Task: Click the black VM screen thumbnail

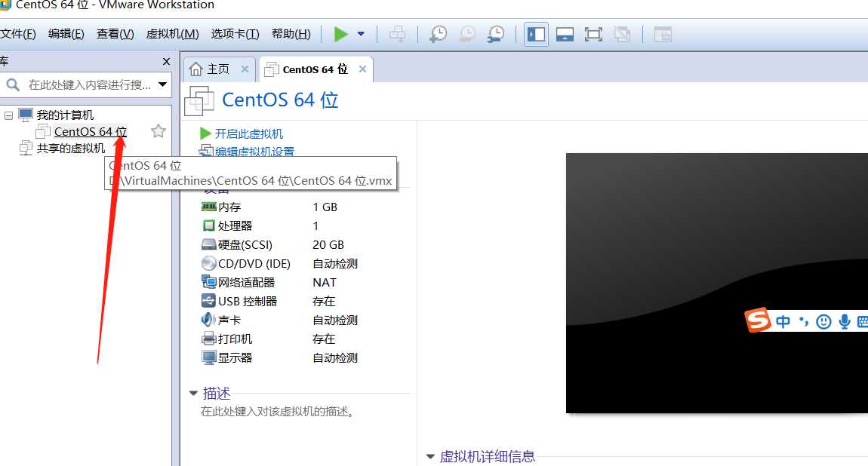Action: coord(717,283)
